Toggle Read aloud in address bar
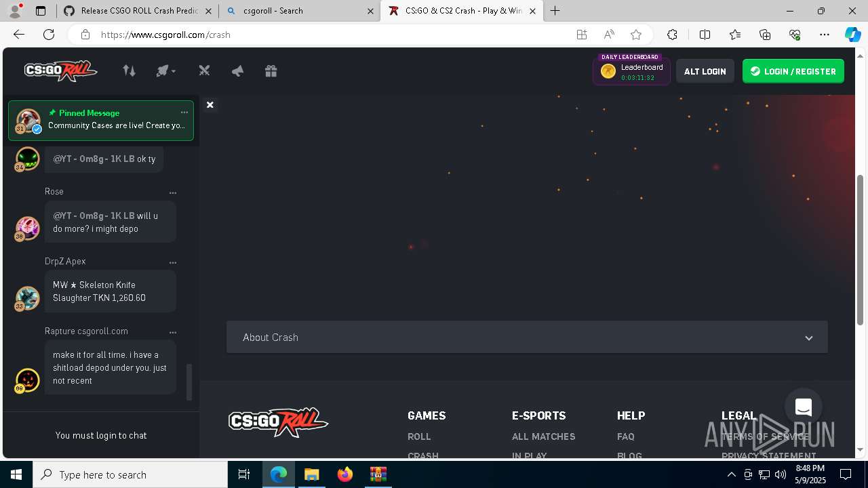The image size is (868, 488). coord(609,35)
